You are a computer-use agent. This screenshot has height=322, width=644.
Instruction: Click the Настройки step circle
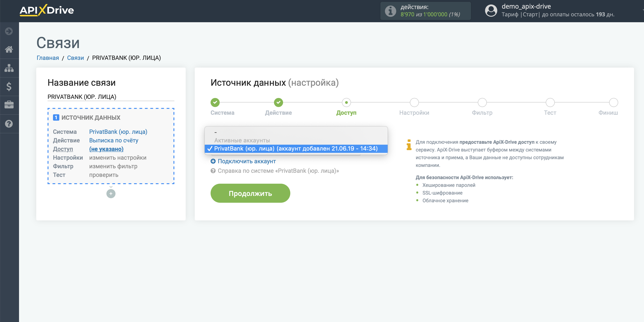414,102
